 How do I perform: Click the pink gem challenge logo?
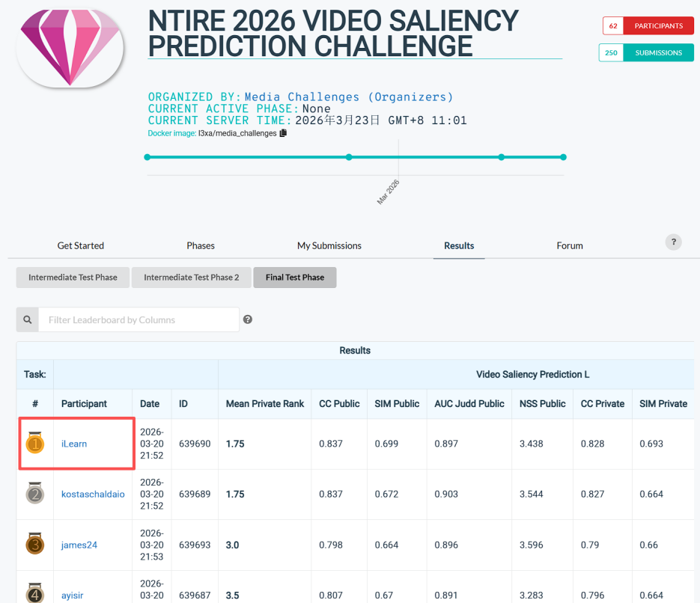pos(70,47)
